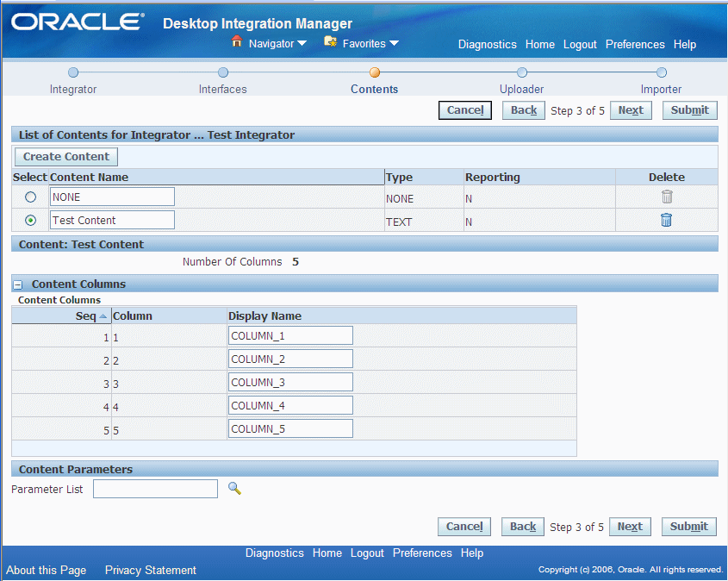
Task: Click the top Next button
Action: coord(631,110)
